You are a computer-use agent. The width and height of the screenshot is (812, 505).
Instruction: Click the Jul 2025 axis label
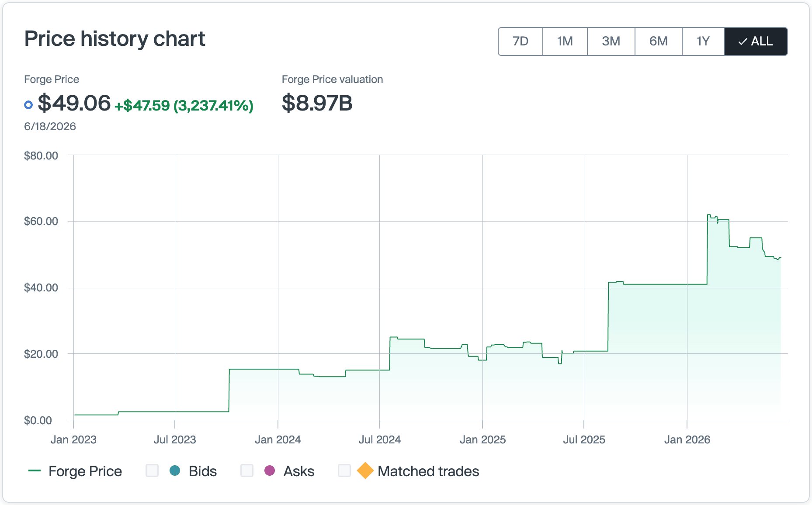pos(584,439)
